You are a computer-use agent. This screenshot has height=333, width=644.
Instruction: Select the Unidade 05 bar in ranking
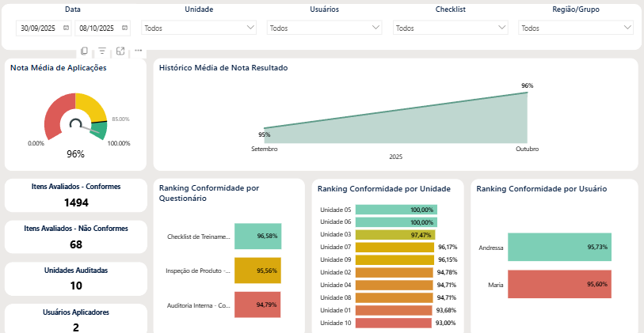pos(396,210)
